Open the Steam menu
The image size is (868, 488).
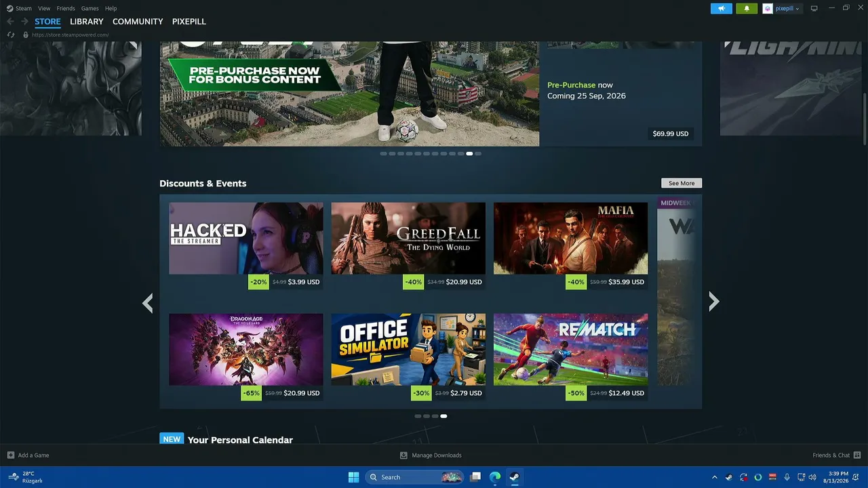tap(24, 8)
